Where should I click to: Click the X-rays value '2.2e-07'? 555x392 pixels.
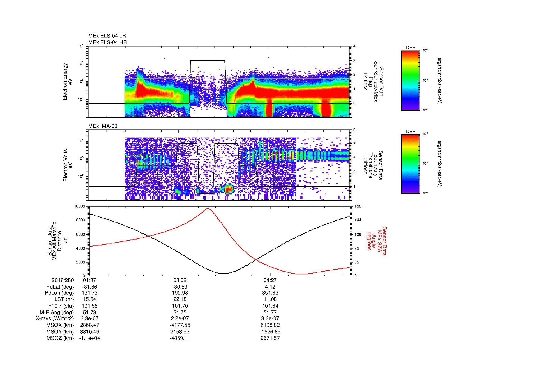point(180,318)
